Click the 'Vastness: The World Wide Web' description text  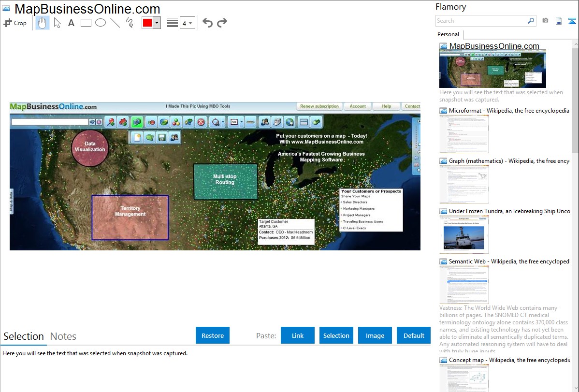(504, 329)
